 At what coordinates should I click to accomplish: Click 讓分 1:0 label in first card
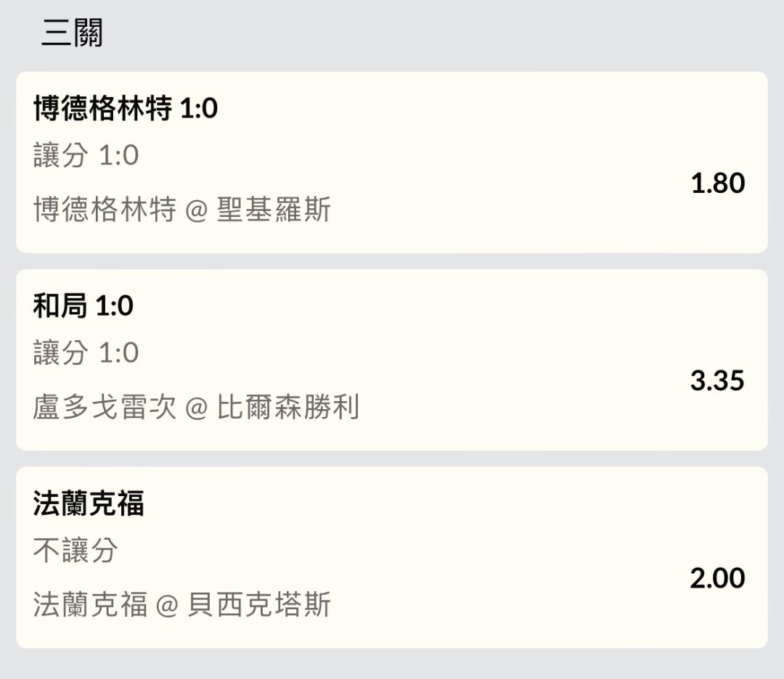[x=86, y=155]
